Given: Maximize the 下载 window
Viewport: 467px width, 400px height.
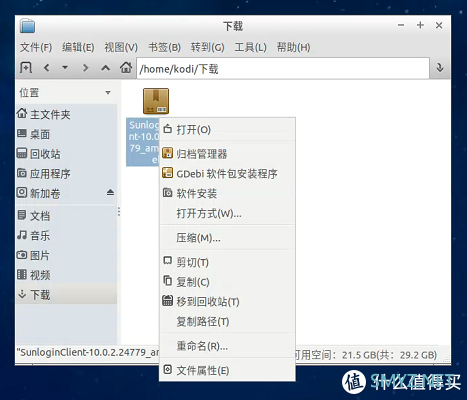Looking at the screenshot, I should (x=420, y=25).
